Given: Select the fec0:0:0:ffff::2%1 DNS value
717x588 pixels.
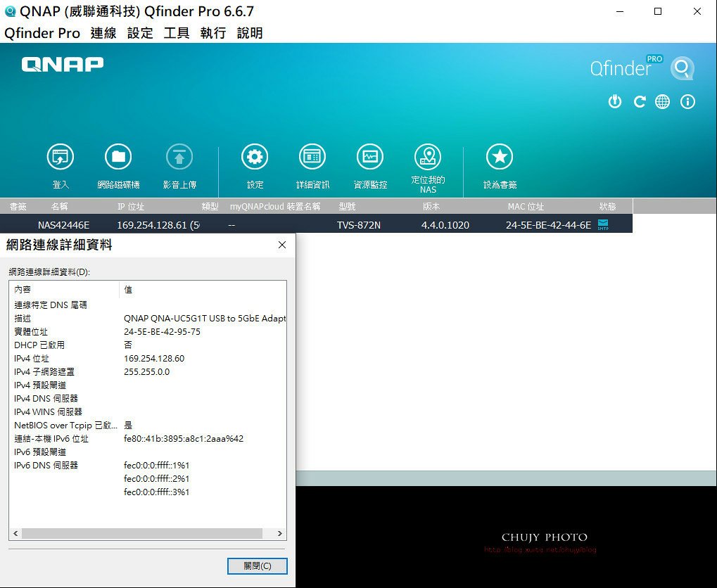Looking at the screenshot, I should [x=156, y=478].
